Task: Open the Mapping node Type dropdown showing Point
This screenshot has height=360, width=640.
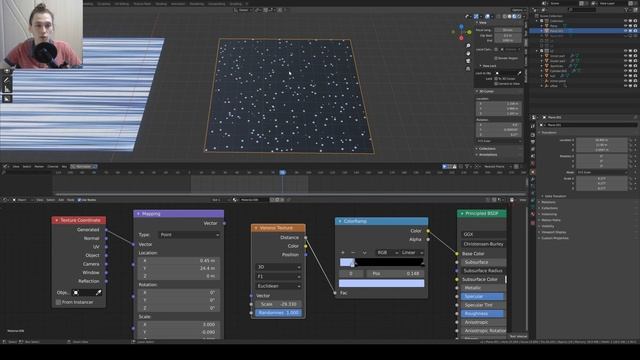Action: [189, 235]
